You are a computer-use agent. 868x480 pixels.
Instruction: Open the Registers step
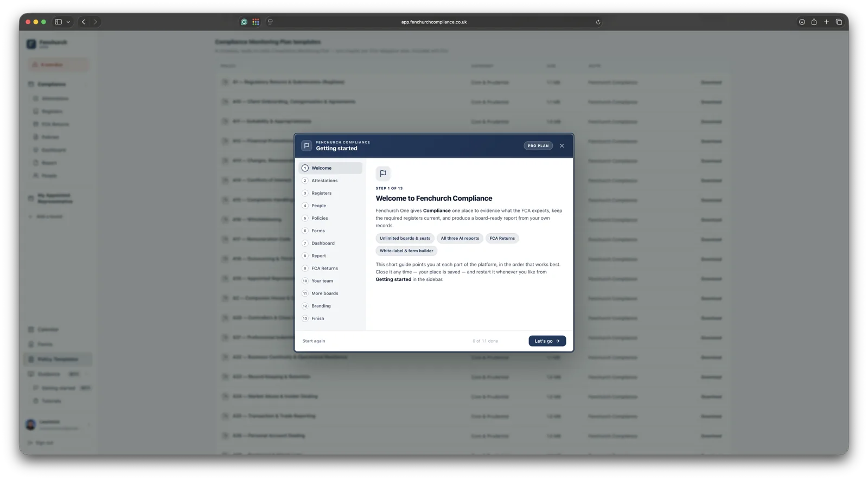(x=330, y=193)
